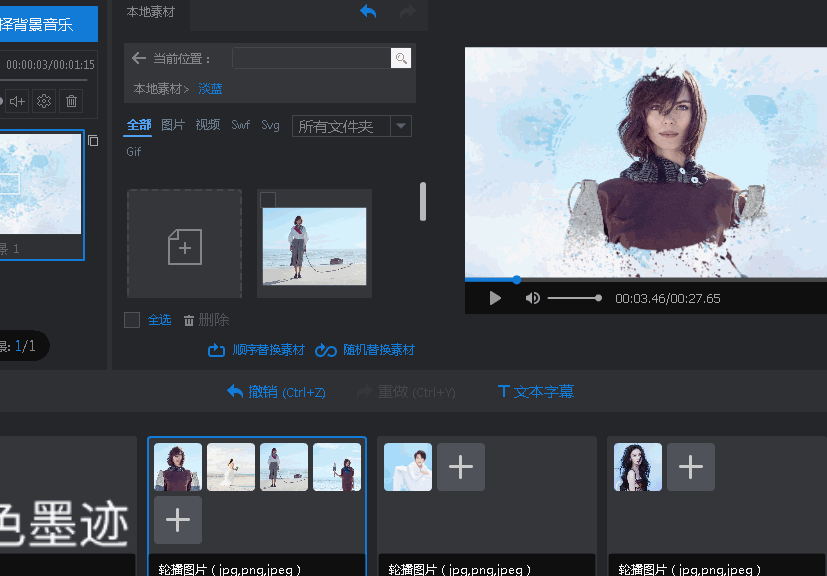Select the 顺序替换素材 replace icon
827x576 pixels.
coord(216,350)
